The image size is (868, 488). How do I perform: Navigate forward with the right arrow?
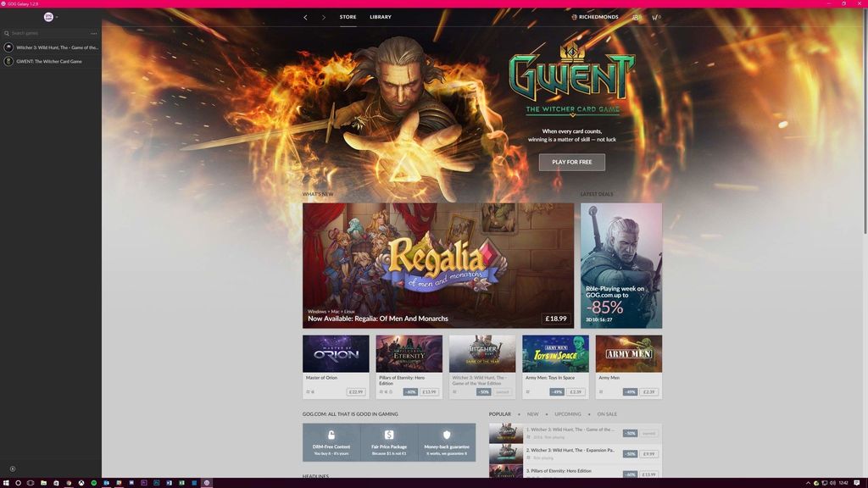click(325, 16)
